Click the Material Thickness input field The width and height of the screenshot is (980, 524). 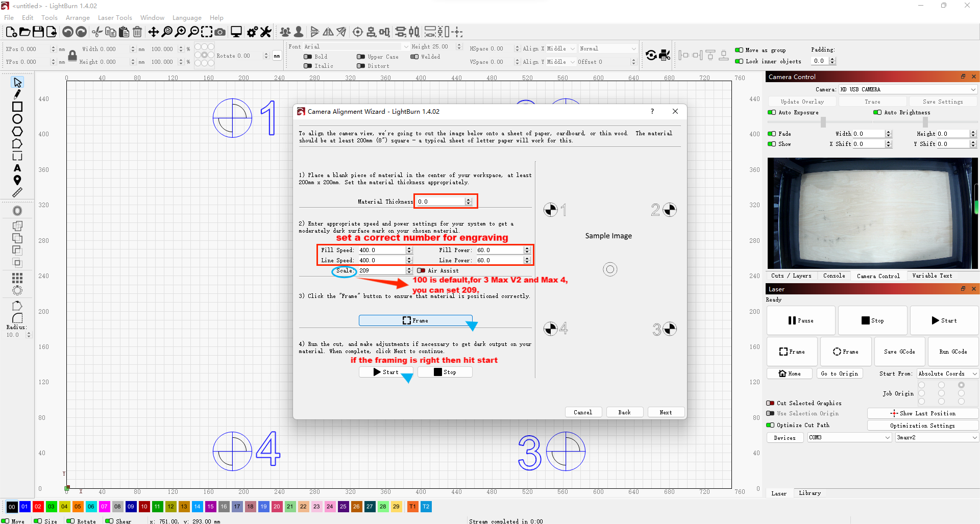pyautogui.click(x=441, y=202)
